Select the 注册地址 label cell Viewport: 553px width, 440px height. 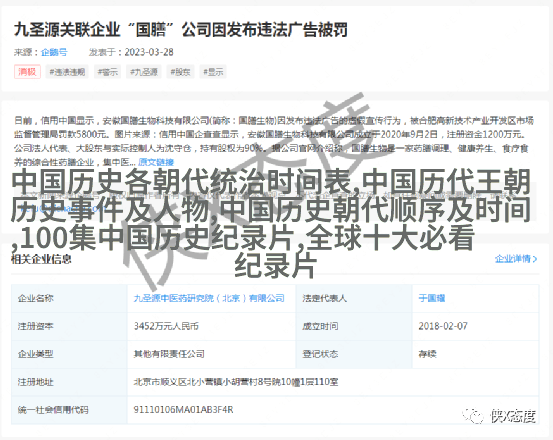(69, 382)
